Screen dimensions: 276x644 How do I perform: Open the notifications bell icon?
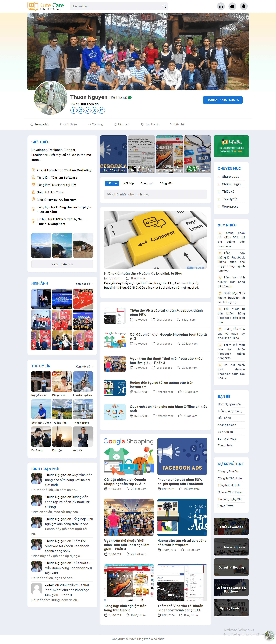(244, 6)
